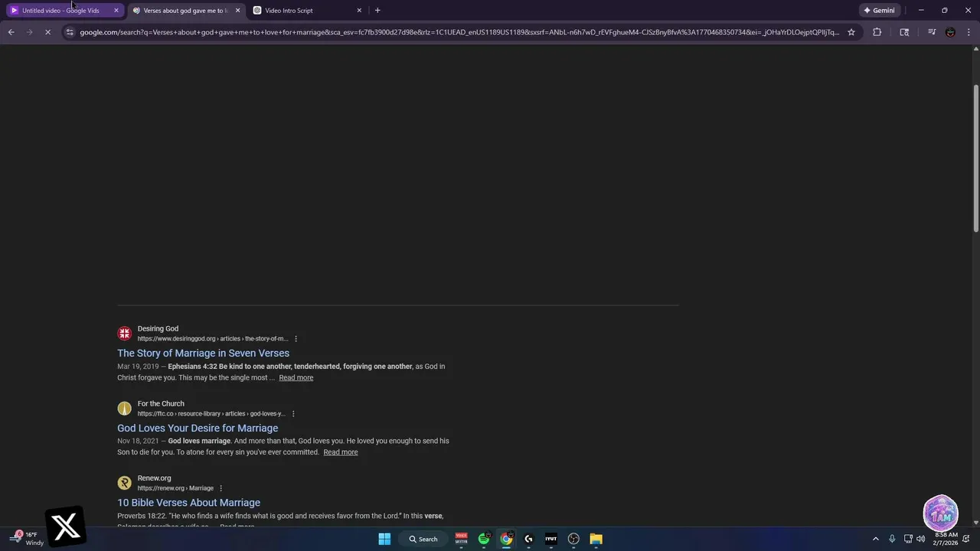Open The Story of Marriage in Seven Verses
Image resolution: width=980 pixels, height=551 pixels.
[x=203, y=353]
